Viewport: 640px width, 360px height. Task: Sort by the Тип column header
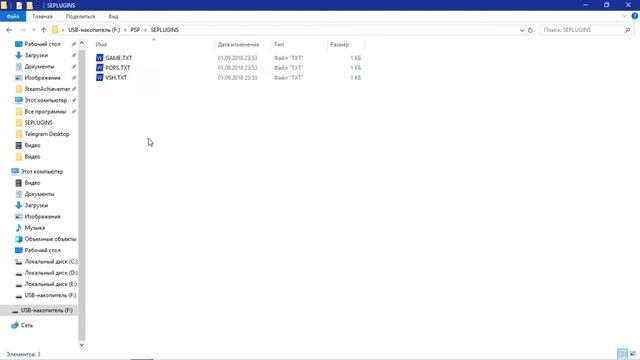279,44
